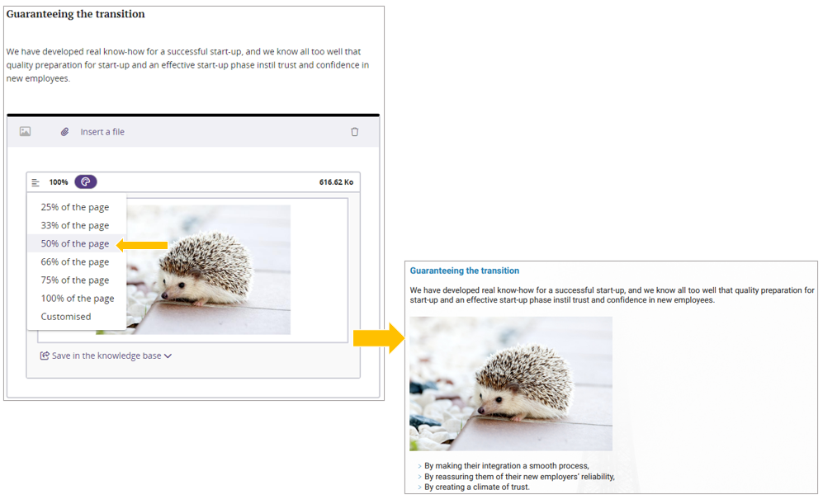Pick 66% of the page
The height and width of the screenshot is (504, 823).
75,261
